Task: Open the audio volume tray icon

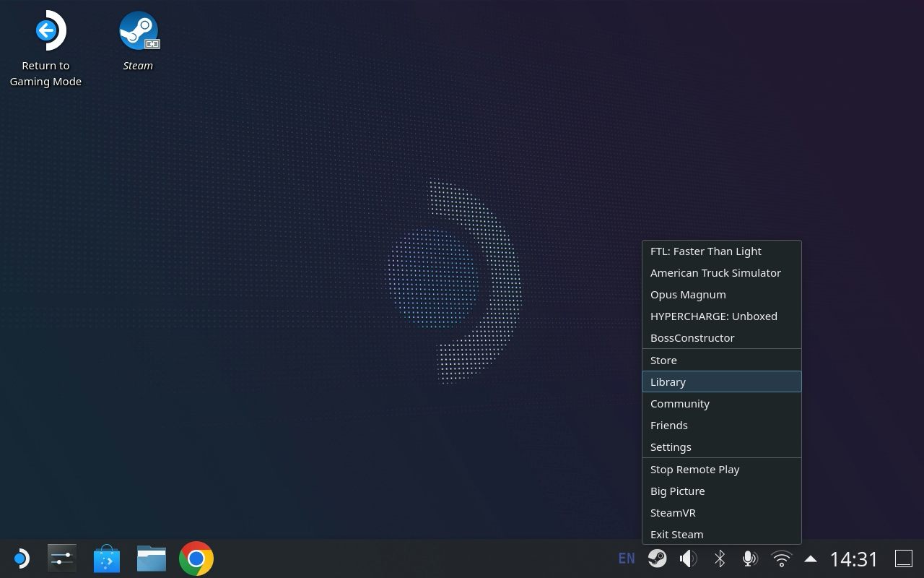Action: 689,558
